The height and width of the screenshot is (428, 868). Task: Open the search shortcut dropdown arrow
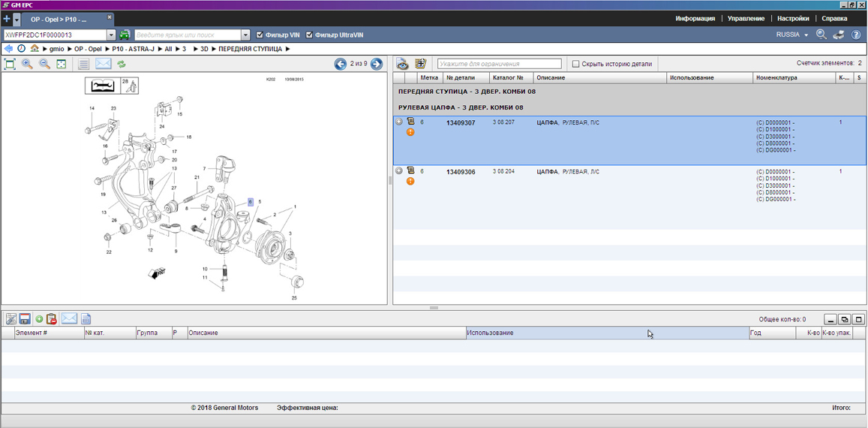245,35
